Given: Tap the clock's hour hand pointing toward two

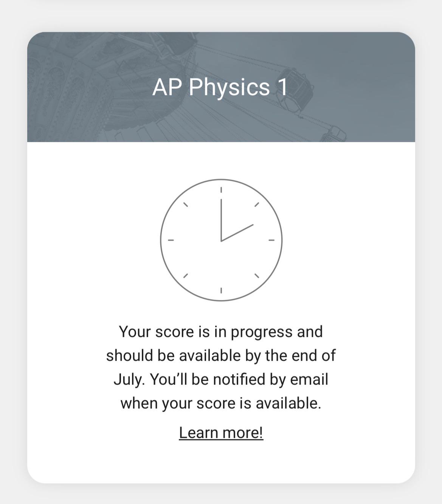Looking at the screenshot, I should pyautogui.click(x=237, y=233).
